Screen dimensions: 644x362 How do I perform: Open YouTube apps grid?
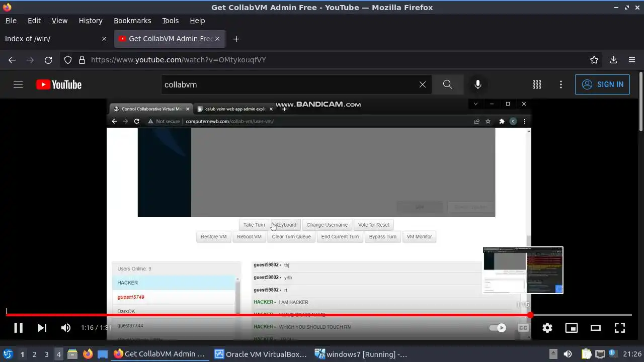pyautogui.click(x=537, y=84)
